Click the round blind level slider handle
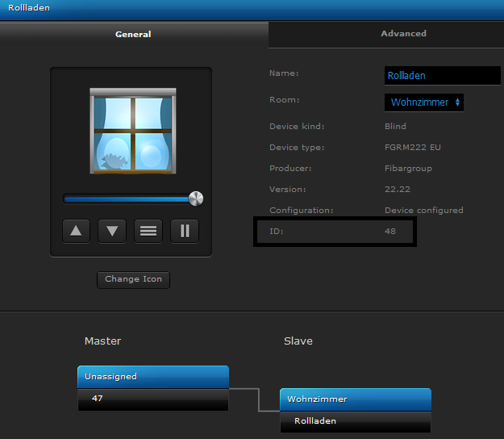The height and width of the screenshot is (439, 504). (x=195, y=199)
